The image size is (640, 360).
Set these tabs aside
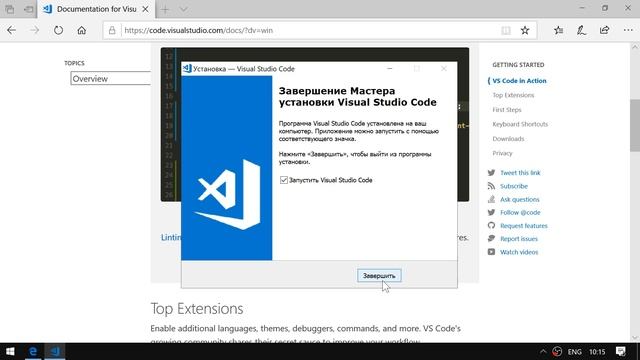[x=28, y=9]
